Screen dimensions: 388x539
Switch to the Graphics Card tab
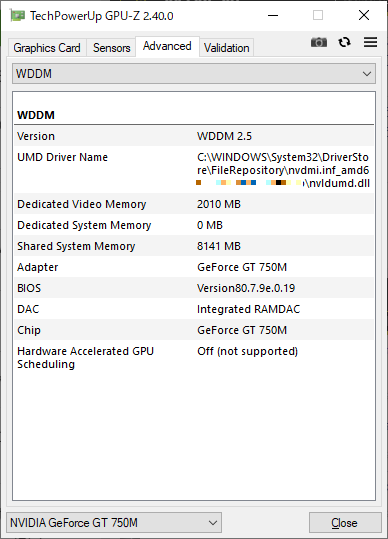47,48
